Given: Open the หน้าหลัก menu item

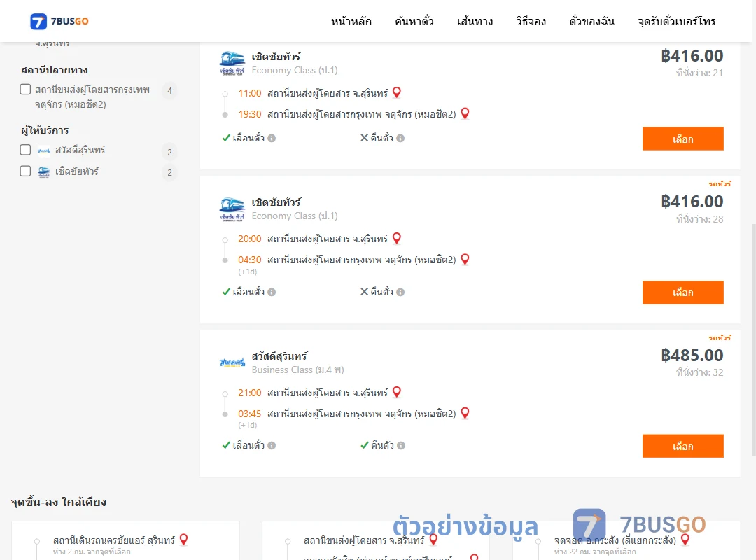Looking at the screenshot, I should (351, 21).
